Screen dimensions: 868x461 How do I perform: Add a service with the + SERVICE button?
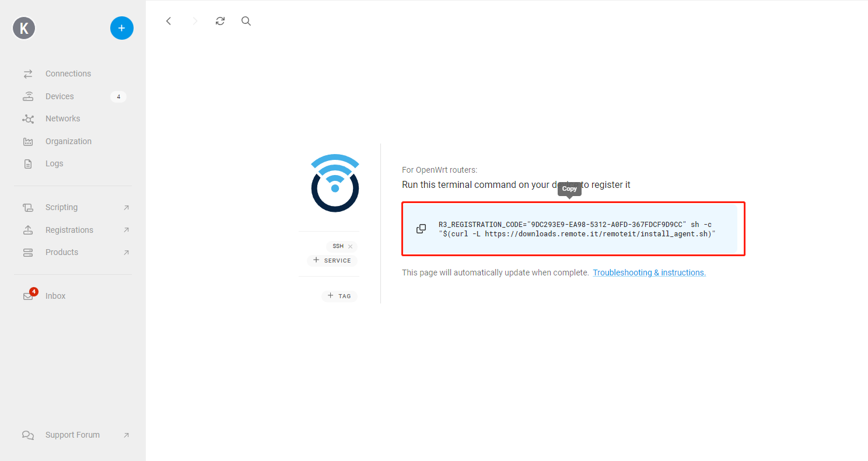[332, 260]
